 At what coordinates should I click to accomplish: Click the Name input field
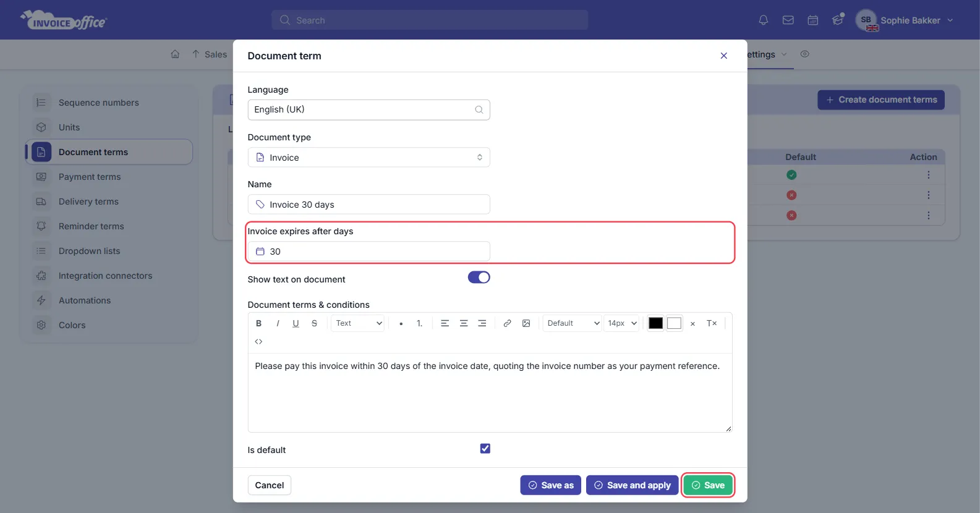point(369,205)
